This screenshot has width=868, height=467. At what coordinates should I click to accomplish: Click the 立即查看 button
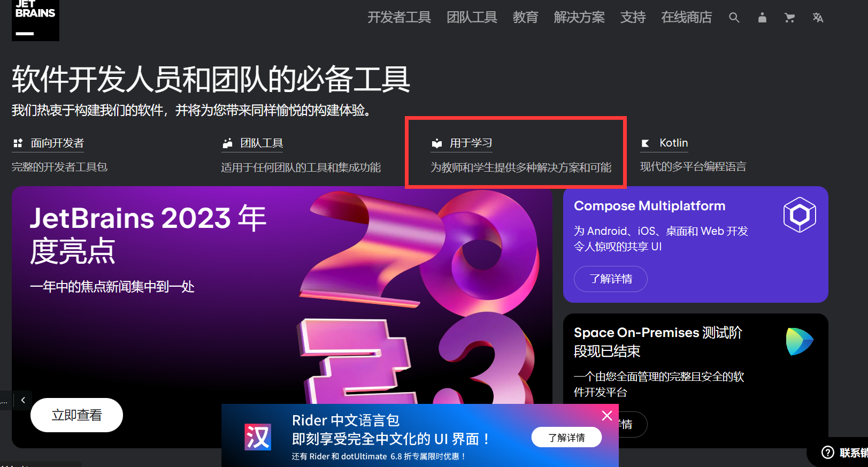pyautogui.click(x=76, y=415)
